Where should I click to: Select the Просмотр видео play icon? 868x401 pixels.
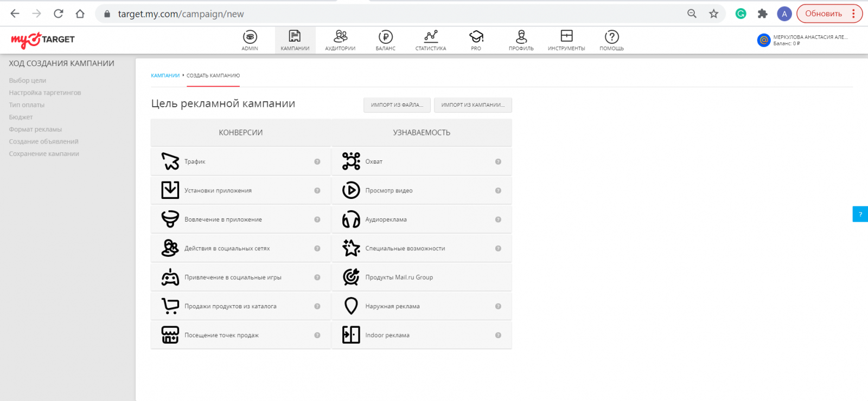[351, 190]
